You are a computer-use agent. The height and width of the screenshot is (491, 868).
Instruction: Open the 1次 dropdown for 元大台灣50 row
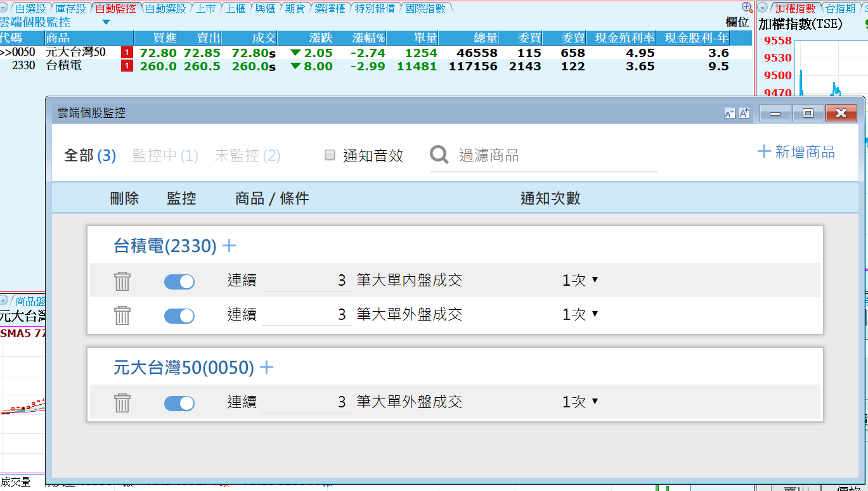pyautogui.click(x=580, y=402)
